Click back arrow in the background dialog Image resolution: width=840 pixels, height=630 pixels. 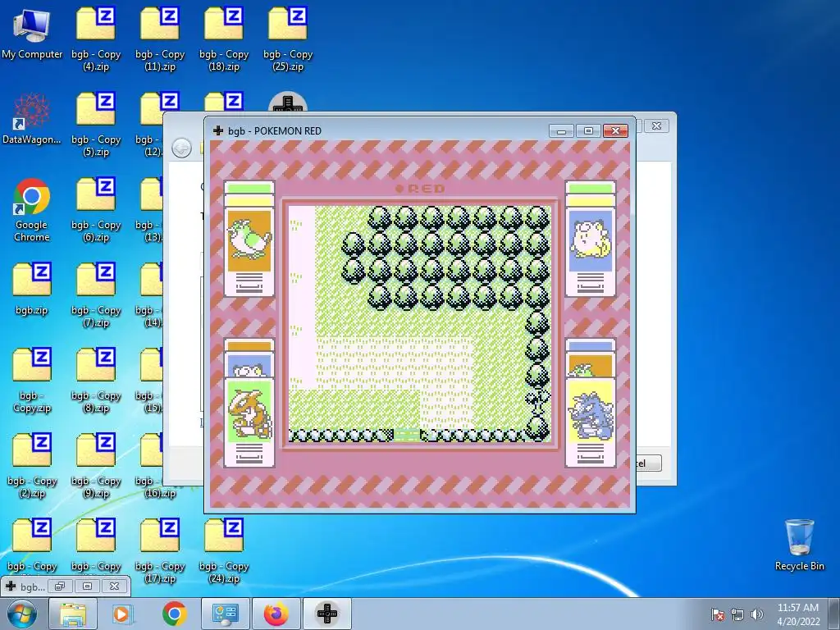coord(181,148)
